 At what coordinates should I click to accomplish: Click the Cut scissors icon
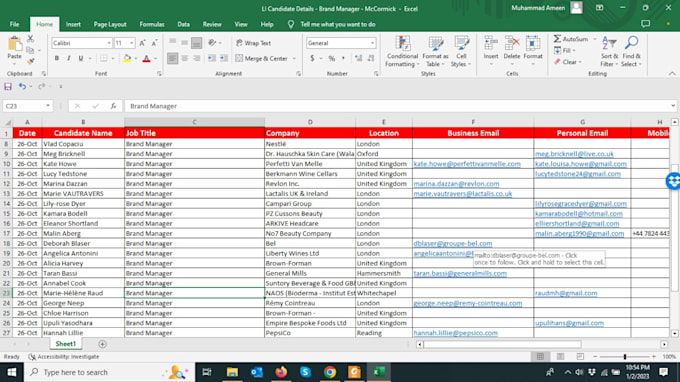click(x=30, y=39)
